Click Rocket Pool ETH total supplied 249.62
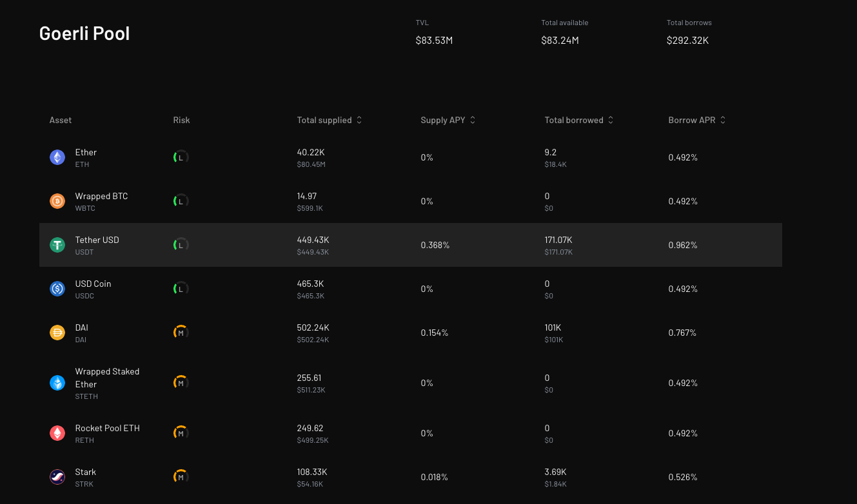 coord(310,428)
